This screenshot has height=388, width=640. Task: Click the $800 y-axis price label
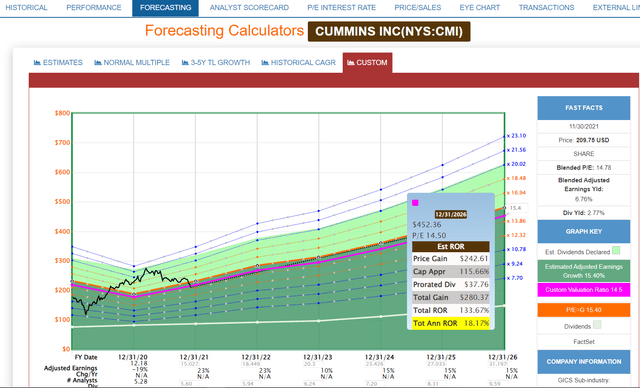pyautogui.click(x=62, y=113)
